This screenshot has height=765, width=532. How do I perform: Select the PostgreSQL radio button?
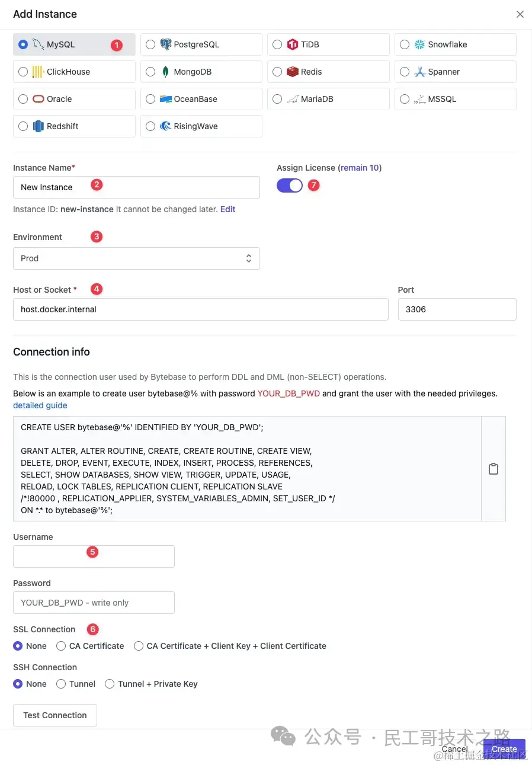pos(150,44)
